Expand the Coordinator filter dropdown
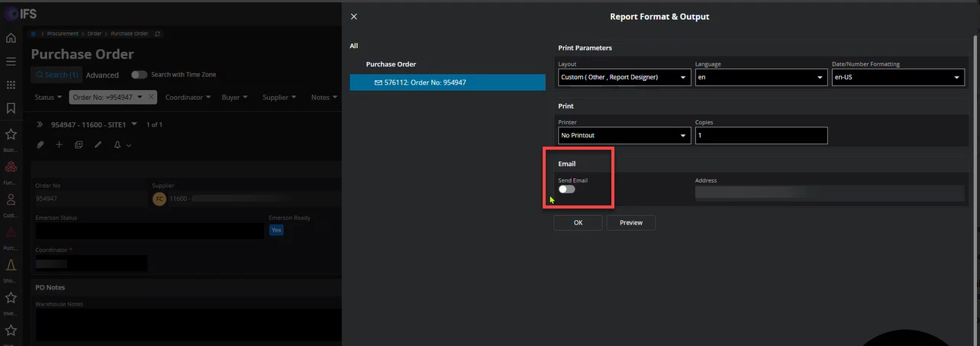980x346 pixels. pyautogui.click(x=187, y=97)
